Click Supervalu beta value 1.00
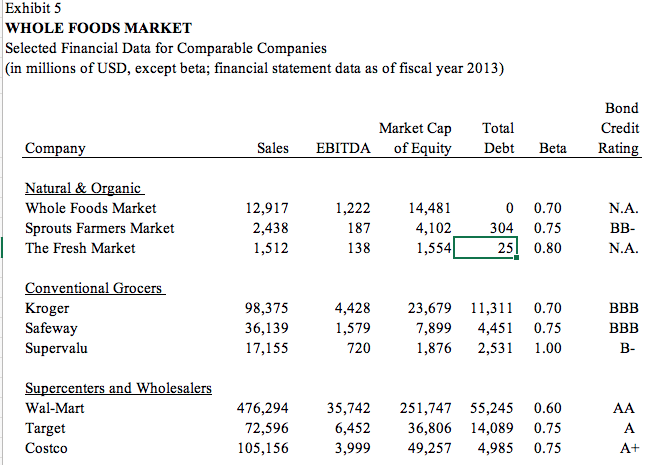661x465 pixels. pos(548,348)
